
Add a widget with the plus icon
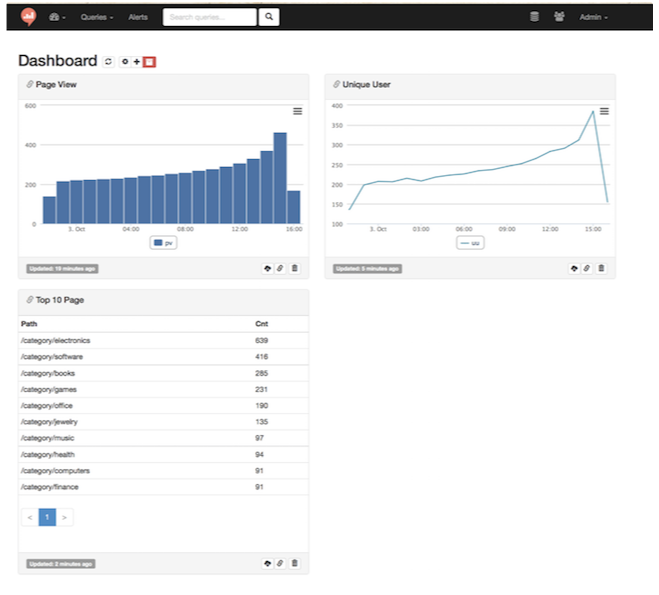point(136,62)
